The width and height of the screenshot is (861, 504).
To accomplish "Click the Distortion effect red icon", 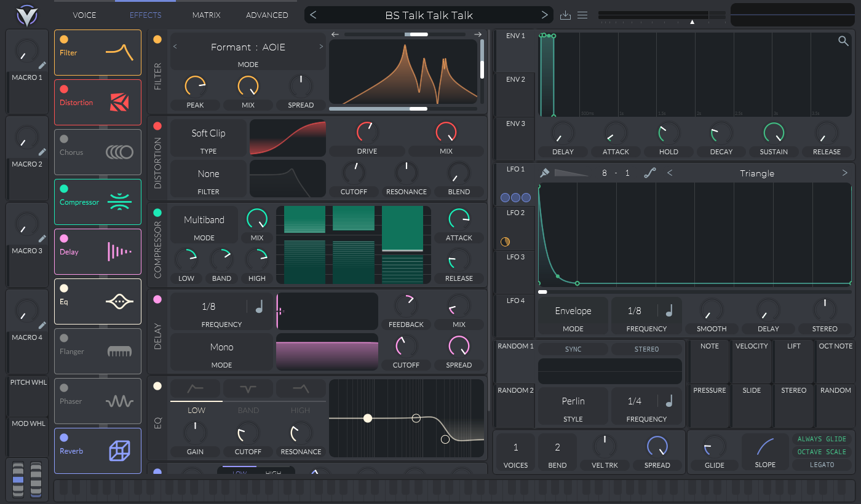I will click(119, 103).
